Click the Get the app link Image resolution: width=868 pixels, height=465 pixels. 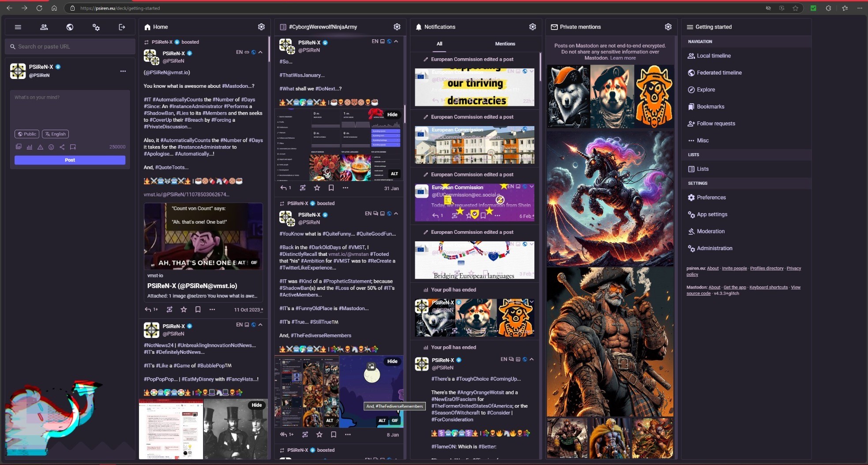(735, 287)
